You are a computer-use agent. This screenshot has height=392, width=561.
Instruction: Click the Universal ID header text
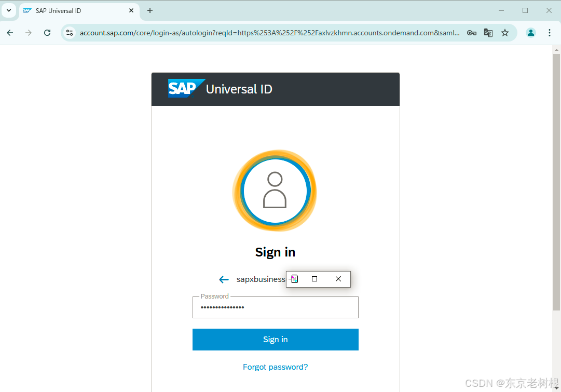[239, 89]
